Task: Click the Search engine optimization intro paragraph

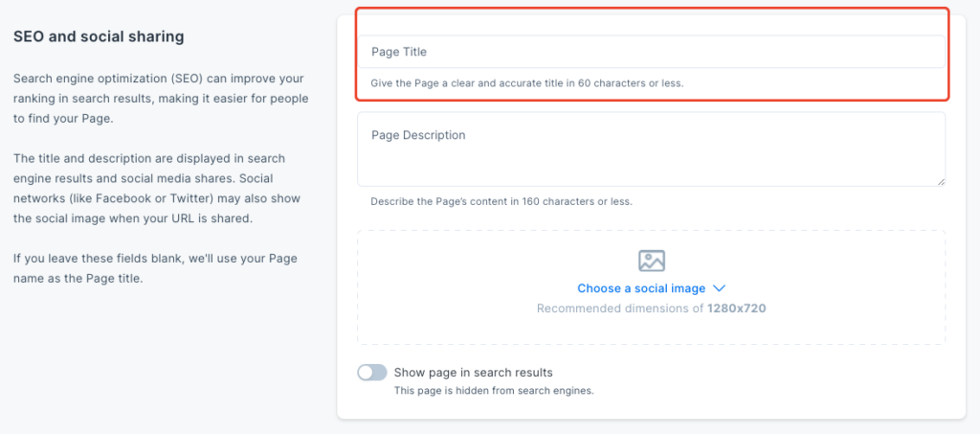Action: click(161, 99)
